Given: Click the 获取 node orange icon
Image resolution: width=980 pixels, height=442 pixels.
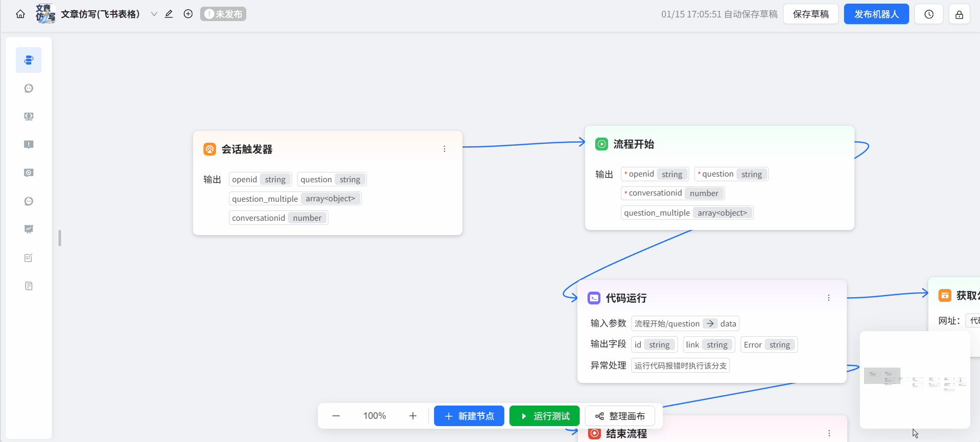Looking at the screenshot, I should coord(945,295).
